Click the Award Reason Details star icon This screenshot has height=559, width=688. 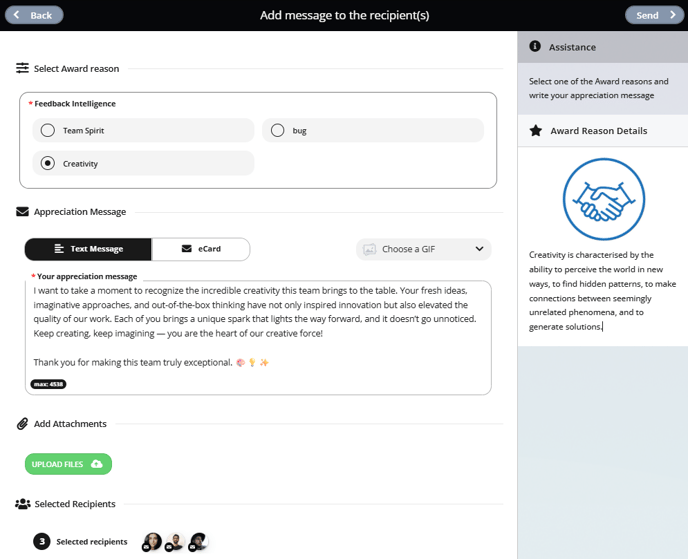click(536, 130)
